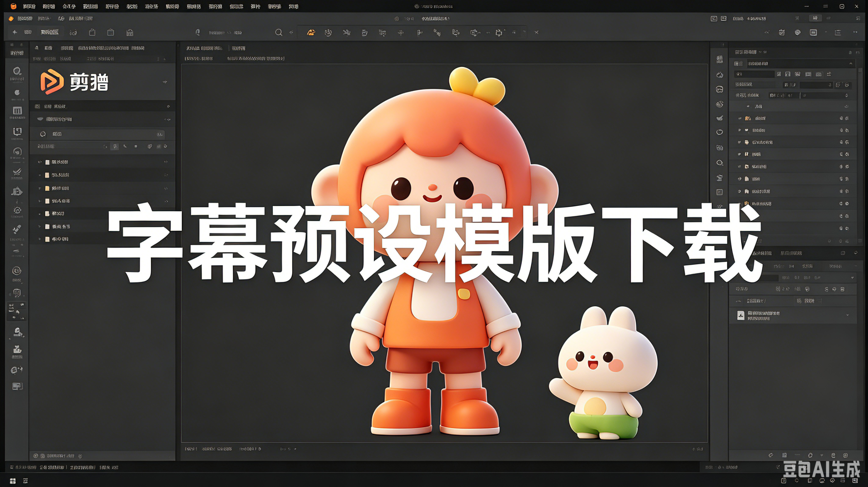Select the camera icon in the left sidebar
This screenshot has height=487, width=868.
(x=17, y=191)
